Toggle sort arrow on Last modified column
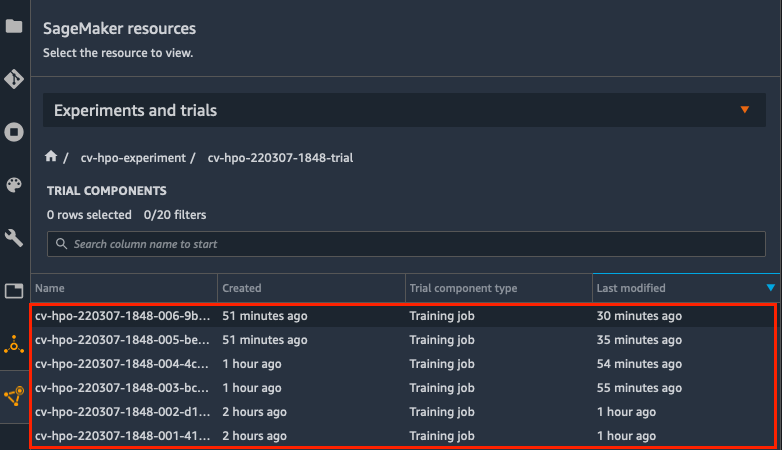 (x=771, y=287)
